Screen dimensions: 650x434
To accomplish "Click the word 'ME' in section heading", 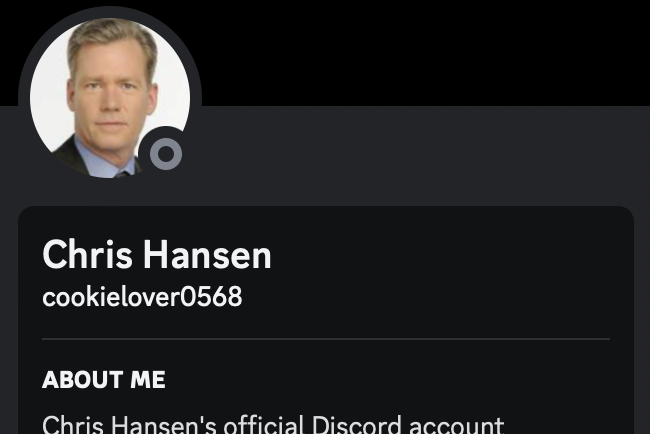I will 148,379.
